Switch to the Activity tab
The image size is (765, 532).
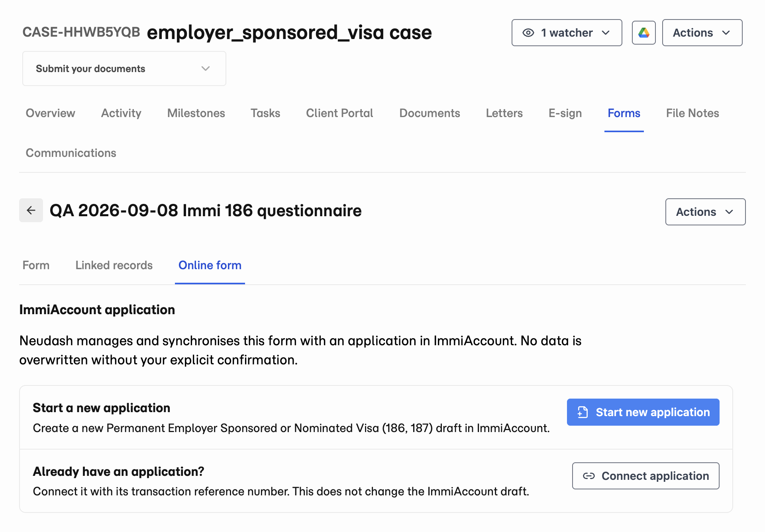point(121,113)
